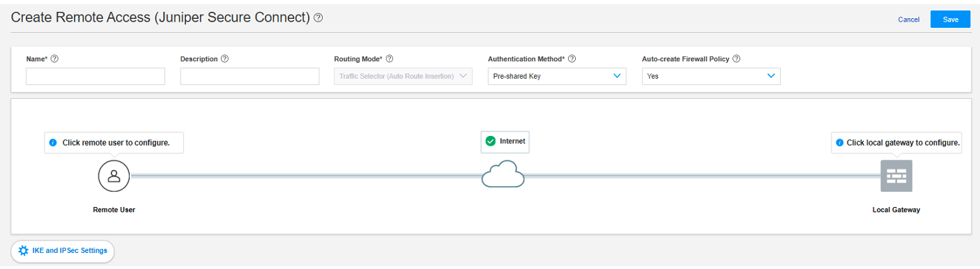Click the Internet cloud icon
The height and width of the screenshot is (269, 980).
point(503,174)
